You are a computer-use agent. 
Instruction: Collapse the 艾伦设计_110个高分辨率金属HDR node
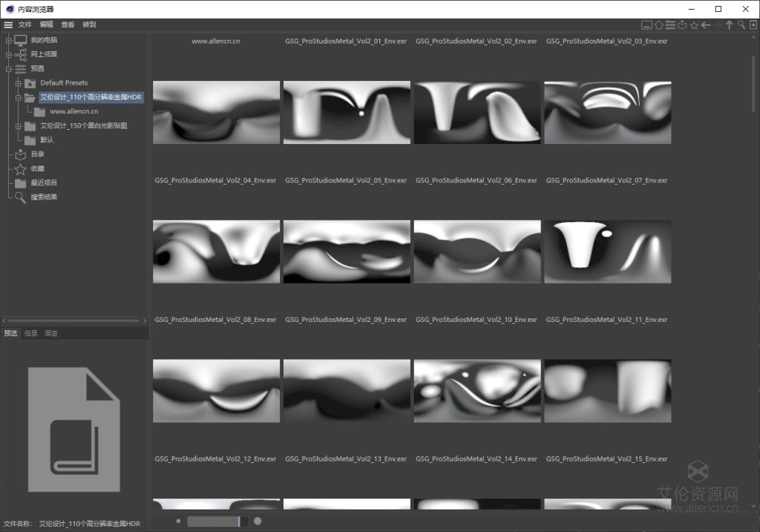[x=18, y=97]
